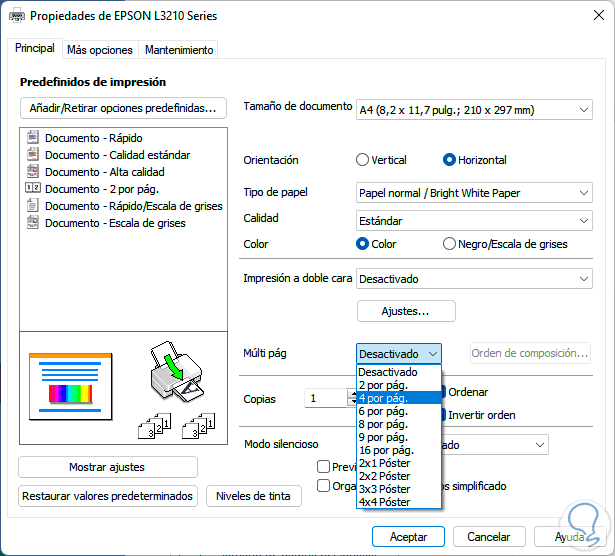Confirm with the Aceptar button

point(408,536)
